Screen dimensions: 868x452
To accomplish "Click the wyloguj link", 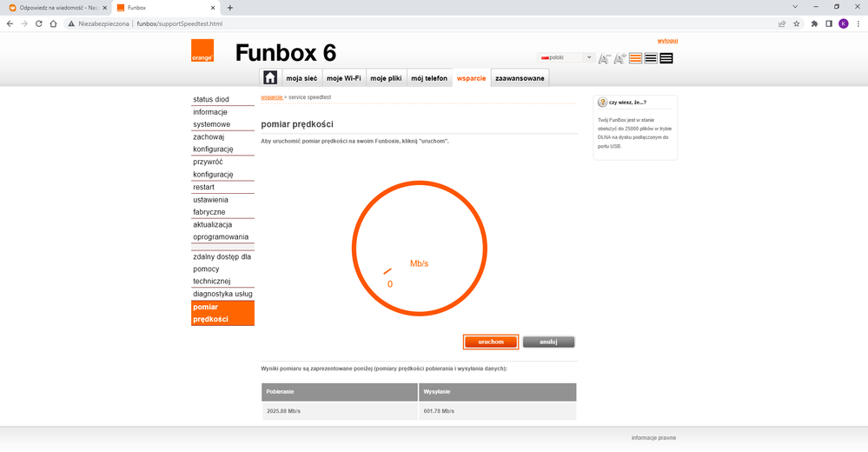I will point(667,41).
